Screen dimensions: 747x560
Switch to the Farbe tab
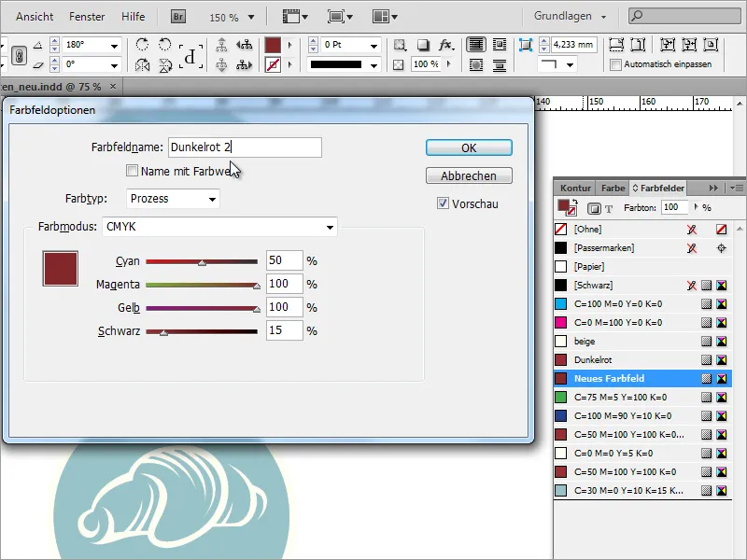613,189
